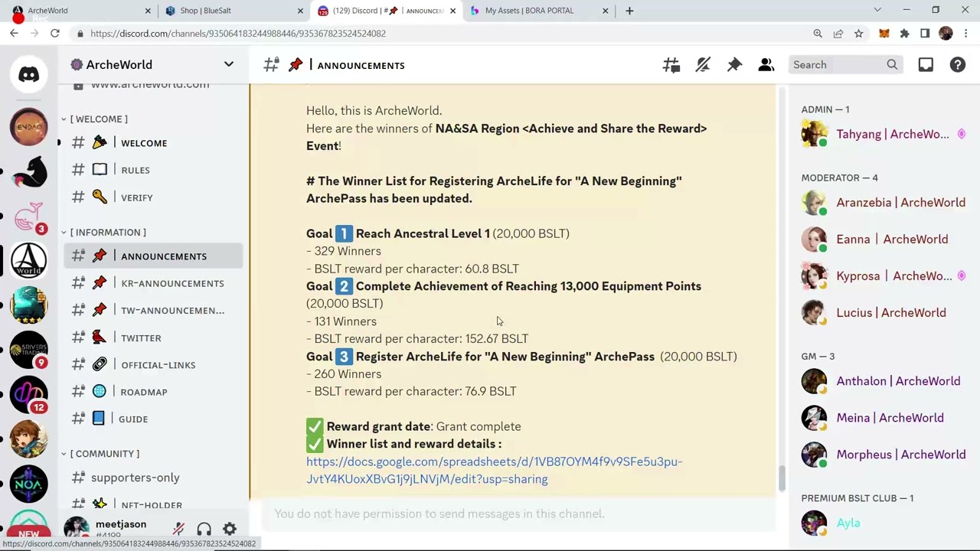Click meetjason user avatar
This screenshot has width=980, height=551.
pos(76,527)
